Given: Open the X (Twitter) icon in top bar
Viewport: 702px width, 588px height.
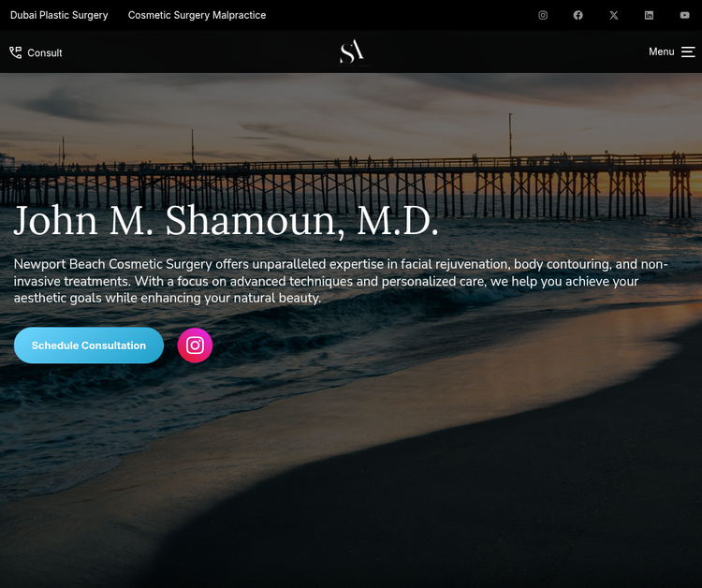Looking at the screenshot, I should [613, 15].
